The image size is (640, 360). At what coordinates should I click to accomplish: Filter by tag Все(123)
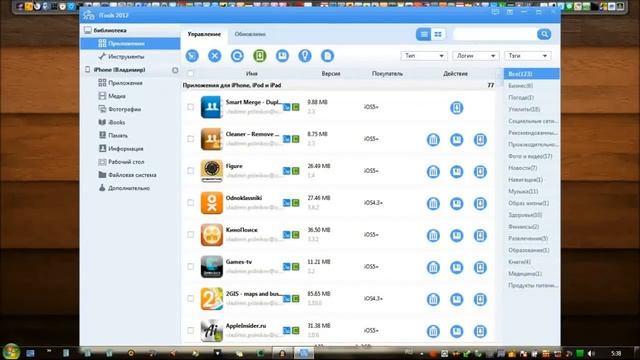pos(531,74)
